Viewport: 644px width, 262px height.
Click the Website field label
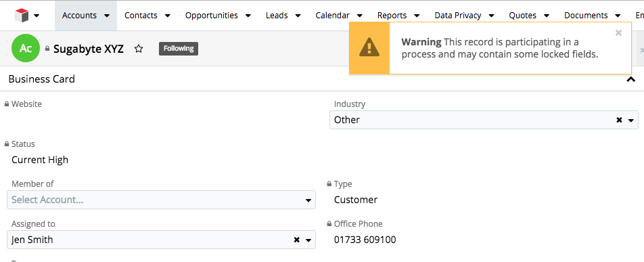click(26, 104)
